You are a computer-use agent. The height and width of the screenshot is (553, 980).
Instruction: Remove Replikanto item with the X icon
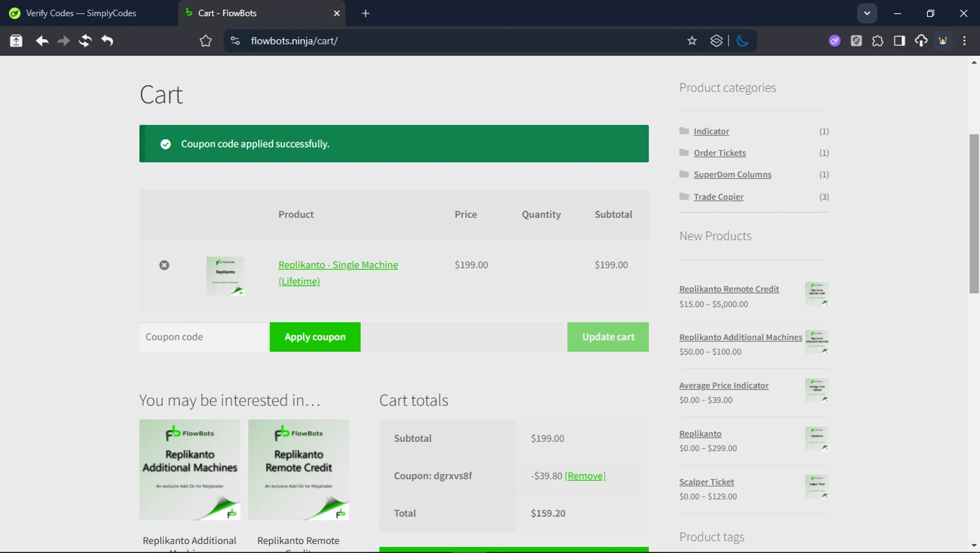[x=164, y=265]
